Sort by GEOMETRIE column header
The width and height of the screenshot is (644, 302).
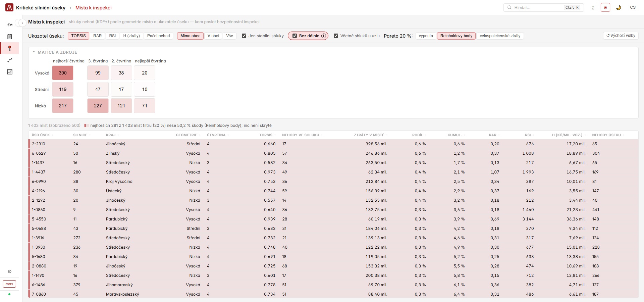(188, 135)
